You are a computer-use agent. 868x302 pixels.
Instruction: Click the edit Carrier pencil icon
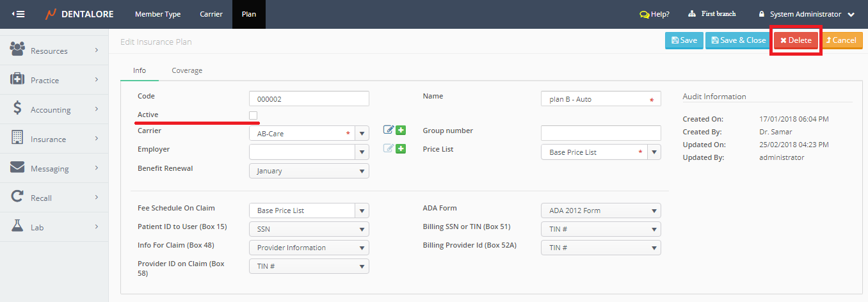[x=388, y=131]
